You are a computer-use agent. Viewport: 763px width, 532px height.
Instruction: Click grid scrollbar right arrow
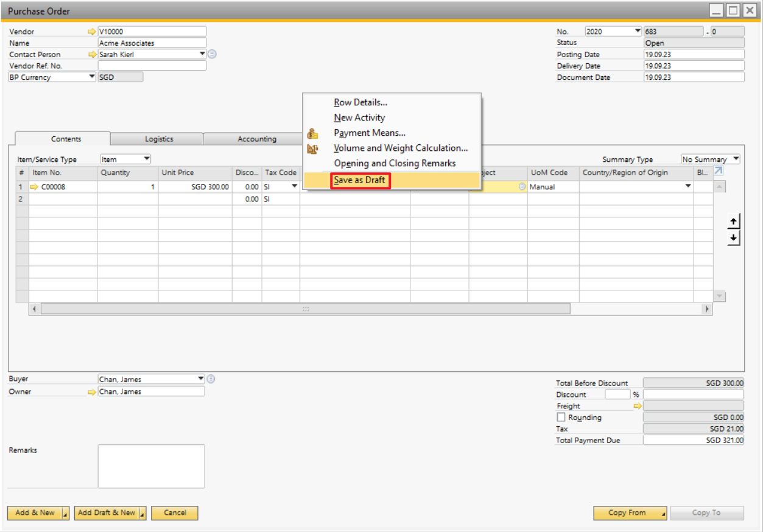pyautogui.click(x=707, y=309)
